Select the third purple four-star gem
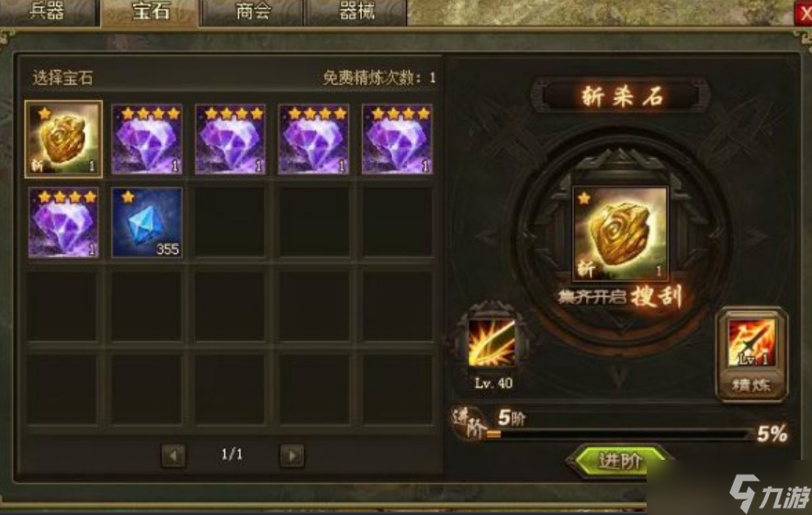812x515 pixels. click(x=314, y=140)
